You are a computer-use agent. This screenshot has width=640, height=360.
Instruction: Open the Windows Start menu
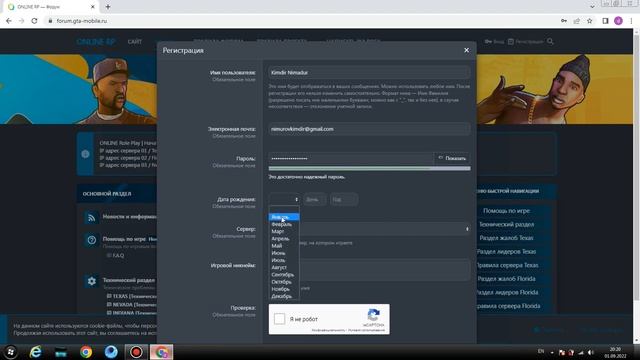11,351
